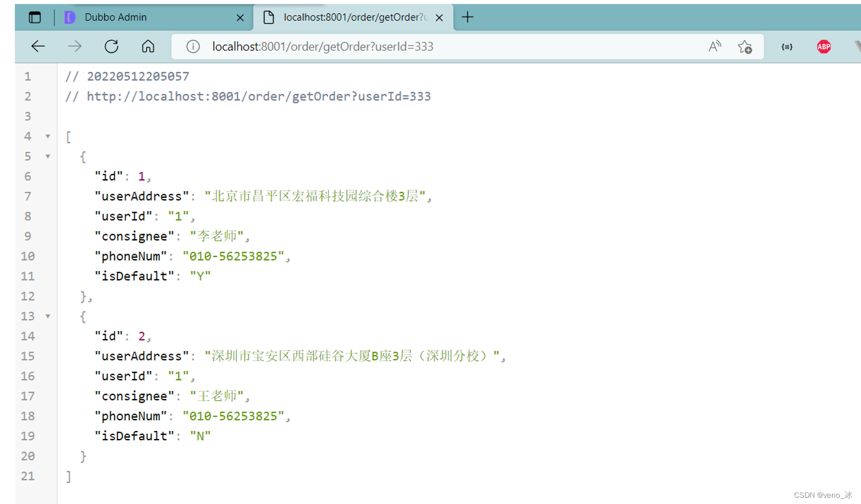Click line number 1 in the gutter

[x=28, y=76]
